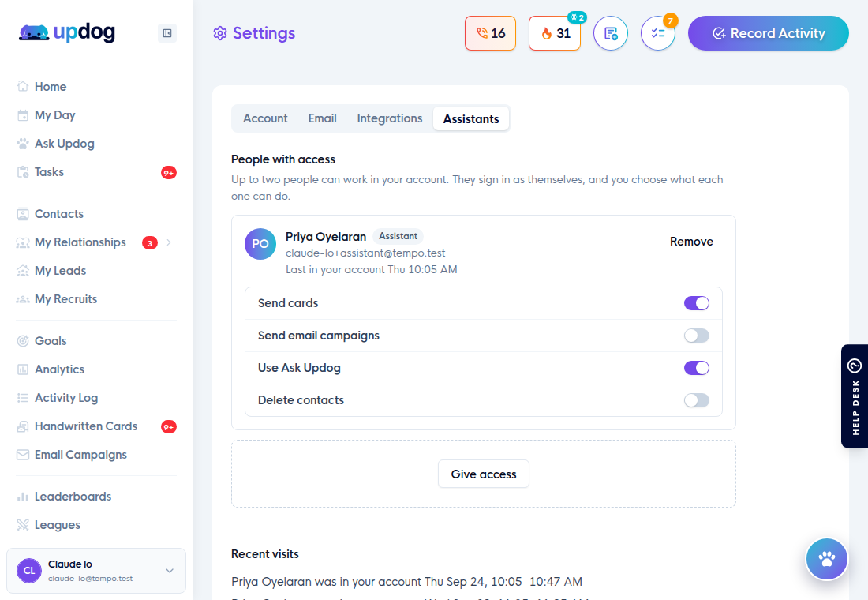Click the updog logo

coord(67,32)
